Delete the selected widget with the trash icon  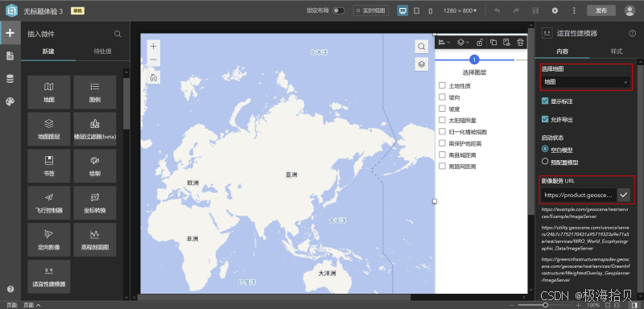click(520, 43)
